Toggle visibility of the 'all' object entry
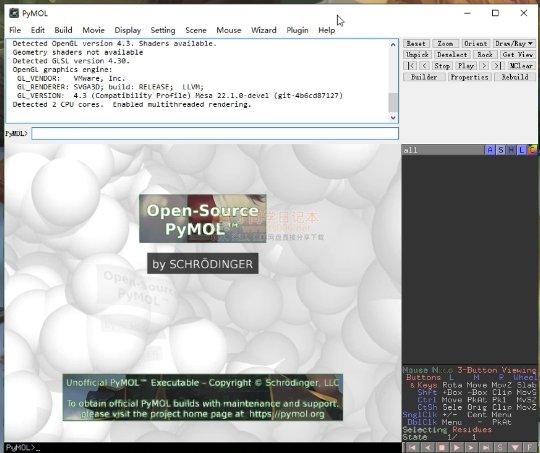Screen dimensions: 540x453 click(443, 150)
